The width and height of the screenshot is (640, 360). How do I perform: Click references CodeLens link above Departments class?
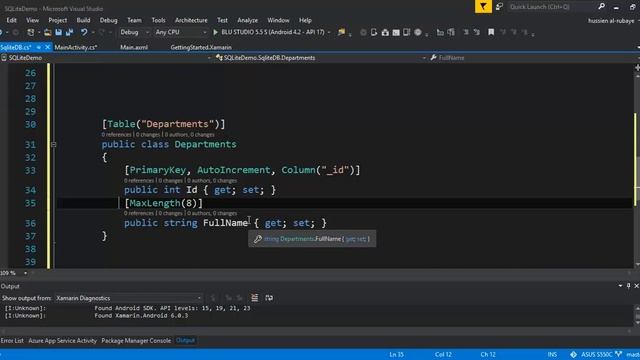(116, 134)
